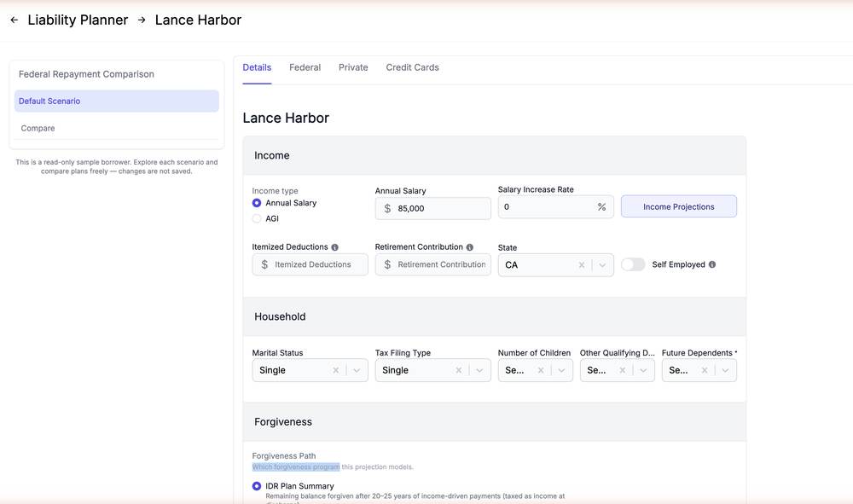Clear the Number of Children field
The height and width of the screenshot is (504, 853).
[541, 370]
